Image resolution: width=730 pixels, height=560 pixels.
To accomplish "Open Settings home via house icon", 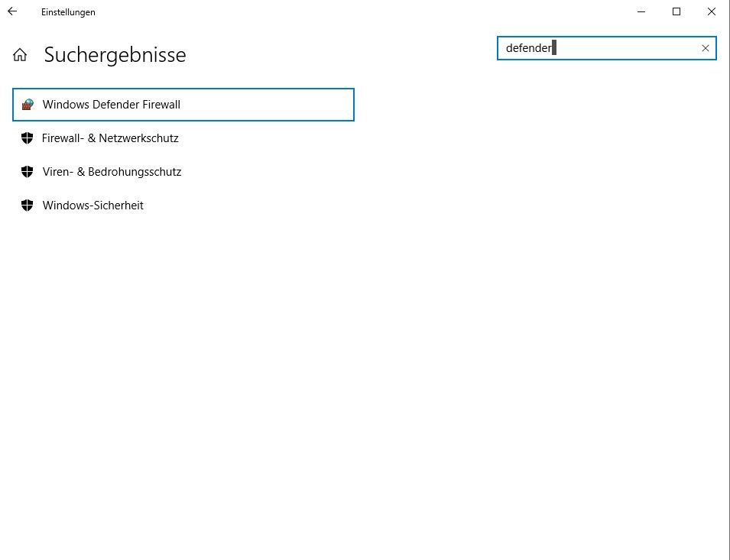I will coord(20,55).
